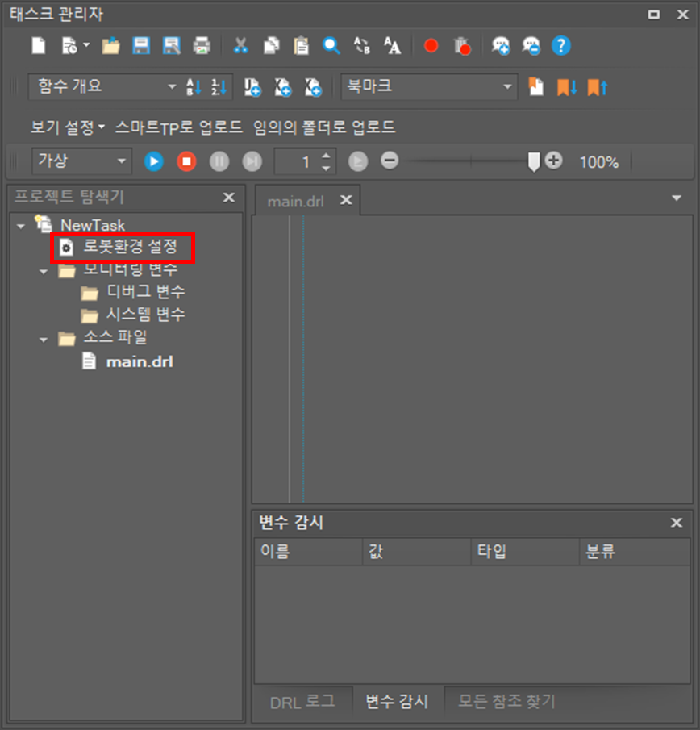Screen dimensions: 700x730
Task: Collapse the 소스 파일 folder
Action: coord(44,339)
